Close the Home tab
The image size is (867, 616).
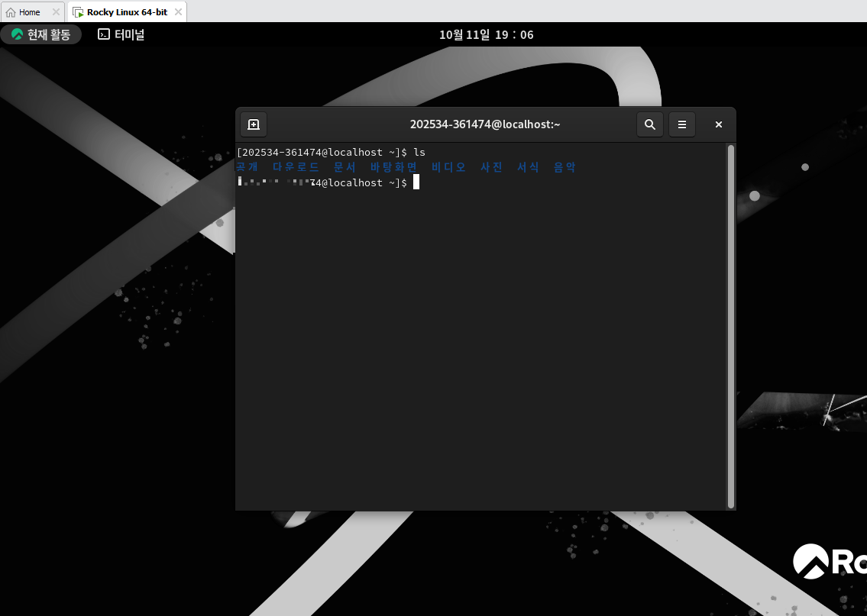pyautogui.click(x=56, y=12)
